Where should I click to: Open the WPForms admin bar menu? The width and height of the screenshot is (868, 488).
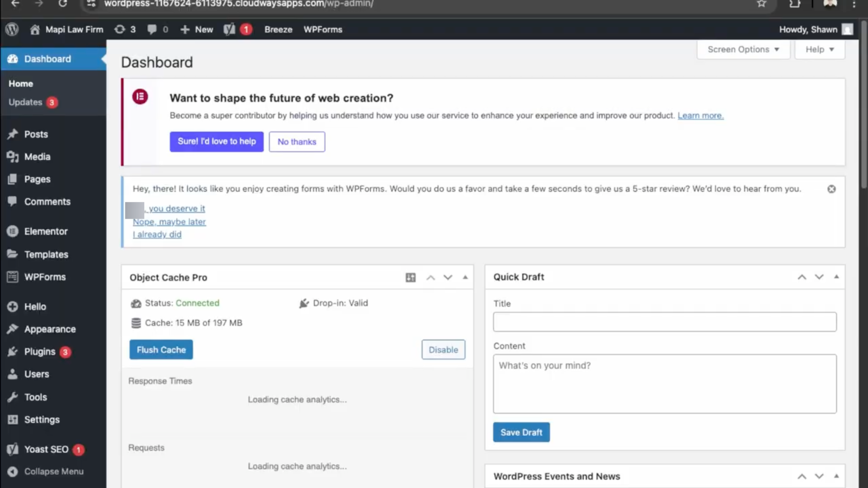[323, 29]
